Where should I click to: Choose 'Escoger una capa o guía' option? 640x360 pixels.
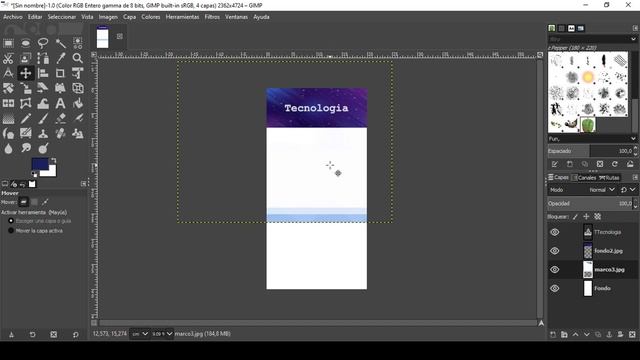(40, 221)
